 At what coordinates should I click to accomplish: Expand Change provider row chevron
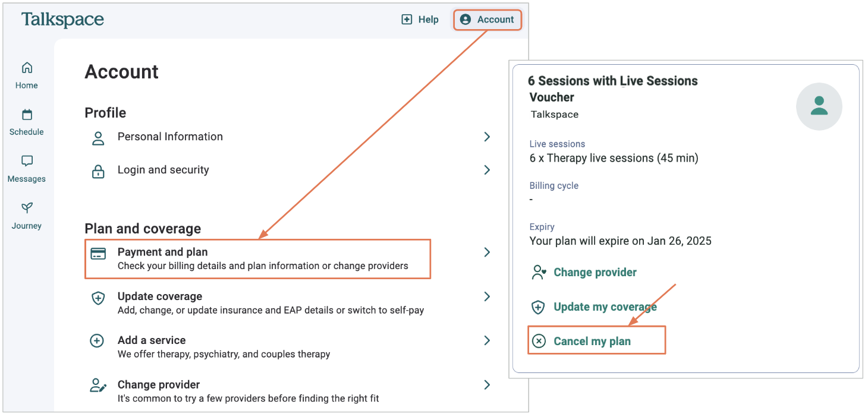(488, 385)
